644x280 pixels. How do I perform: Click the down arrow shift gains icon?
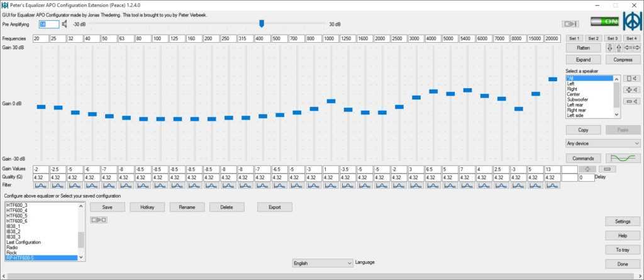pos(609,48)
